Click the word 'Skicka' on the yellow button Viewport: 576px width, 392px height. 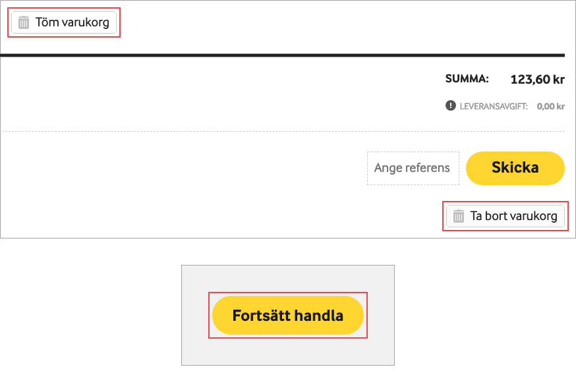[x=515, y=168]
